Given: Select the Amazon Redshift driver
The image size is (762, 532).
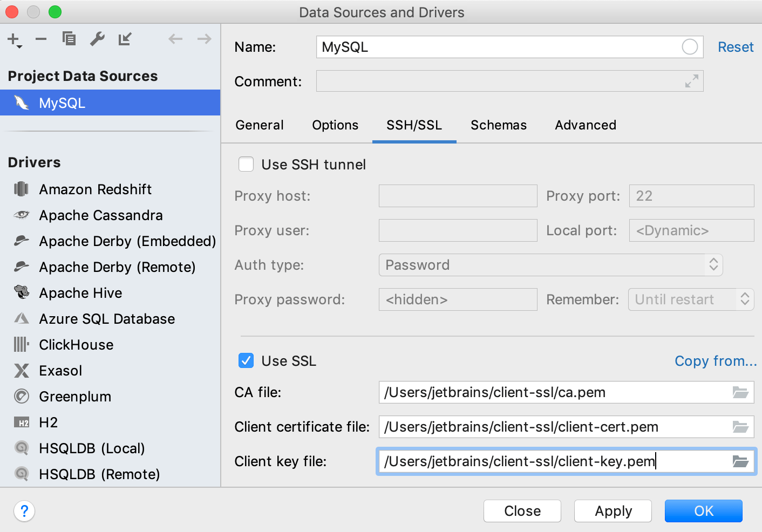Looking at the screenshot, I should click(x=110, y=189).
